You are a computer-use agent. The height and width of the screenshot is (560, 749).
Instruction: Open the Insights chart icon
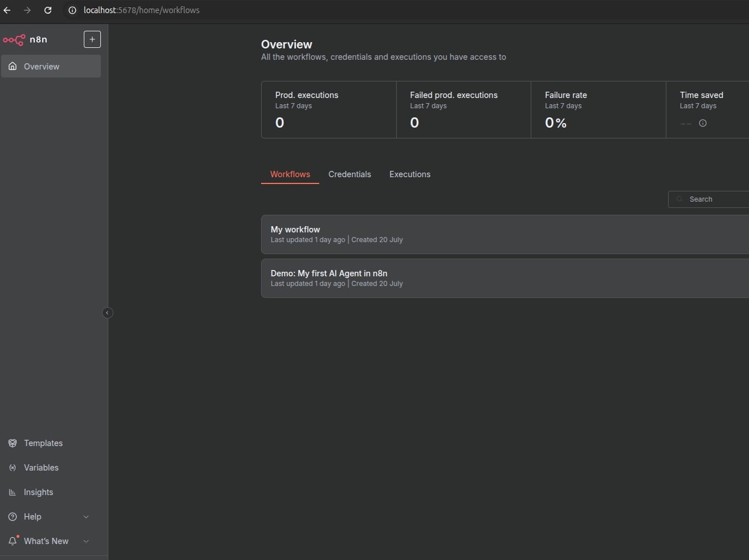tap(13, 492)
